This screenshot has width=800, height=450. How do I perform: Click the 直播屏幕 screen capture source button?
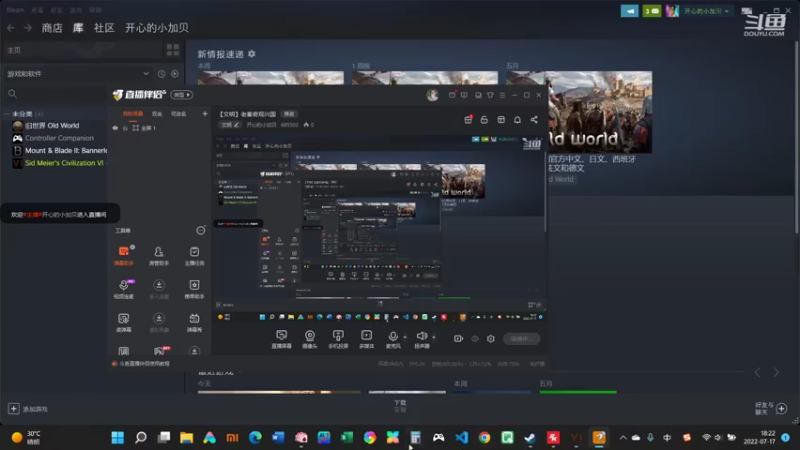(281, 339)
